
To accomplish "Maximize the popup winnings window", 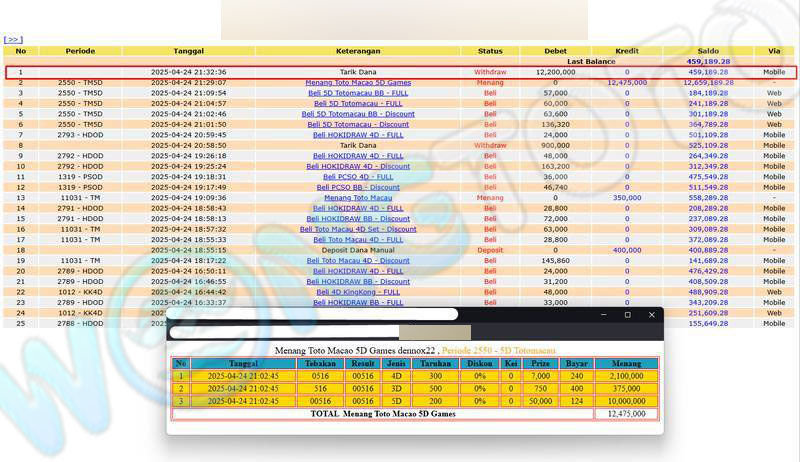I will tap(627, 315).
